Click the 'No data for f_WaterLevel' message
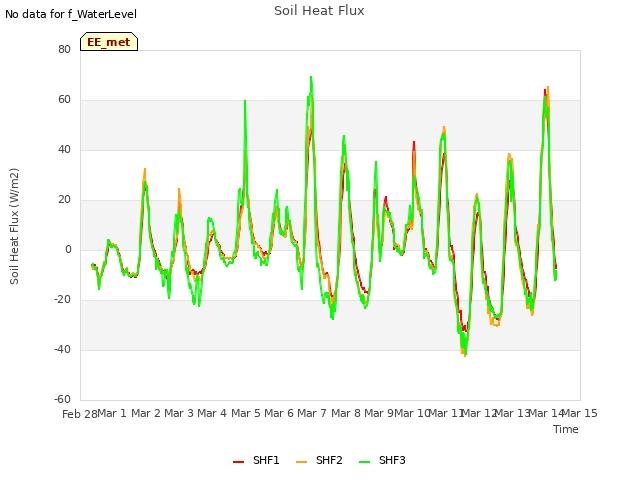The width and height of the screenshot is (640, 480). click(x=71, y=14)
